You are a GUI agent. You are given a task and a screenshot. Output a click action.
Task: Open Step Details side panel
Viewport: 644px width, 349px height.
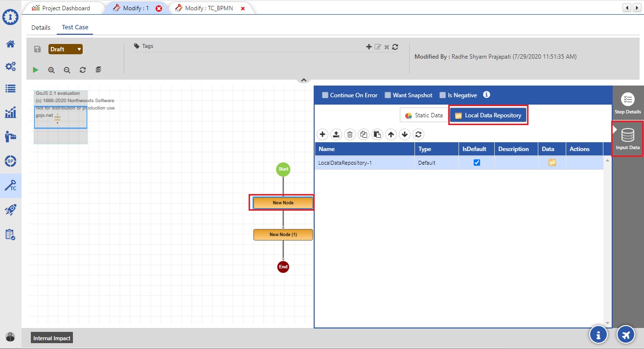(627, 104)
